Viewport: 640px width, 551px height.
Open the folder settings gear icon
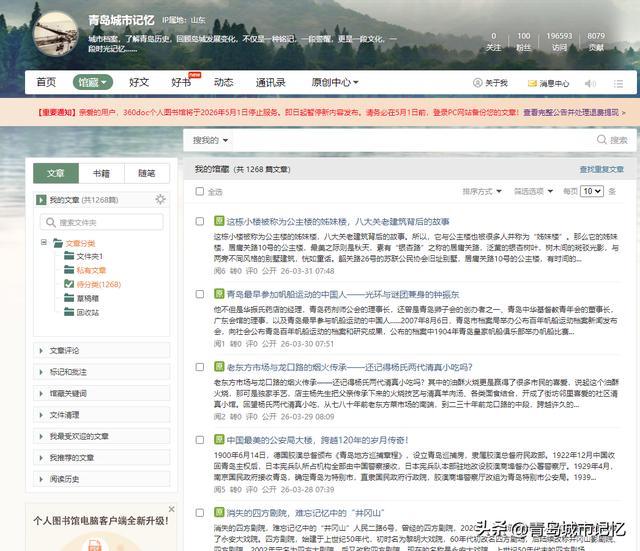(x=160, y=199)
